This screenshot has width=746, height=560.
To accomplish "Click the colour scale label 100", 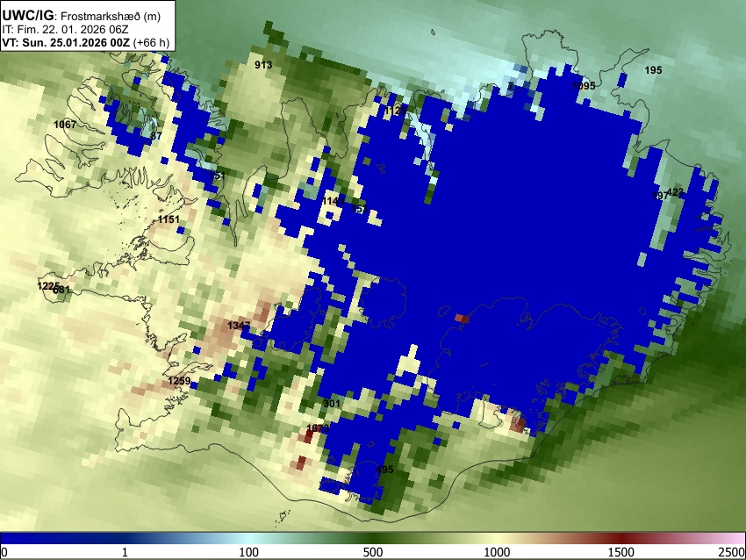I will point(249,552).
